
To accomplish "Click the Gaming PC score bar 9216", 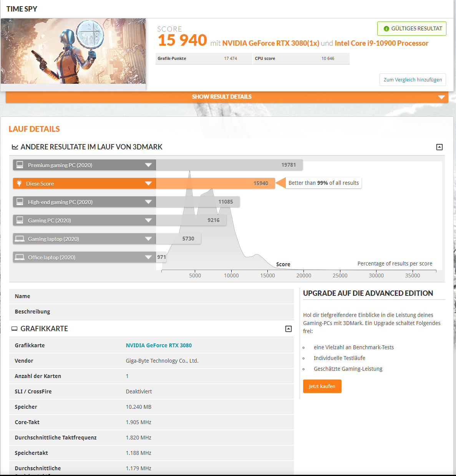I will [191, 220].
